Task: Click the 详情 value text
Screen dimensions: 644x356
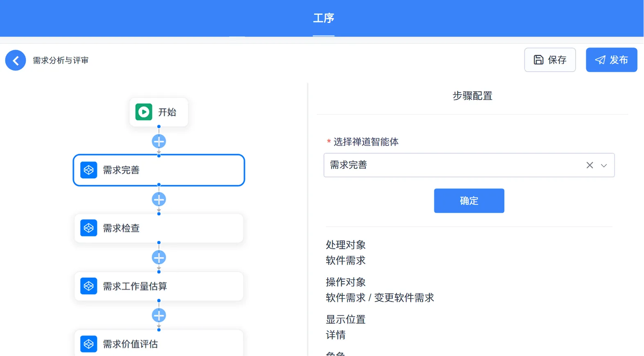Action: coord(336,335)
